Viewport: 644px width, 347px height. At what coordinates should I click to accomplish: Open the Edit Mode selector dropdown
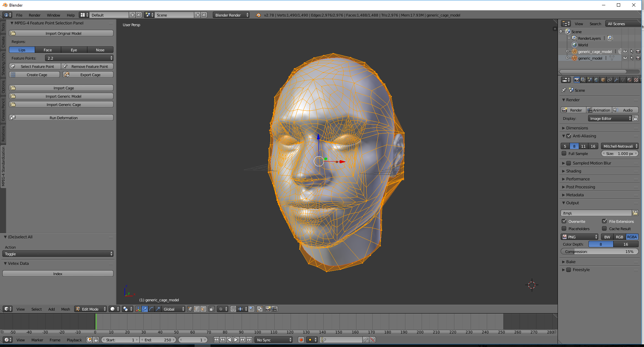coord(90,309)
